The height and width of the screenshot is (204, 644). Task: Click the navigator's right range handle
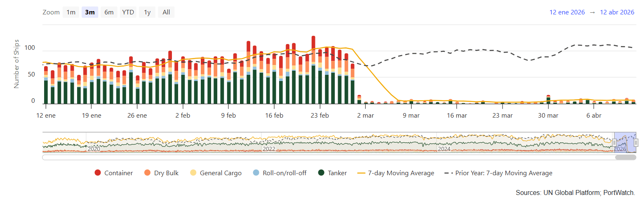click(x=636, y=143)
